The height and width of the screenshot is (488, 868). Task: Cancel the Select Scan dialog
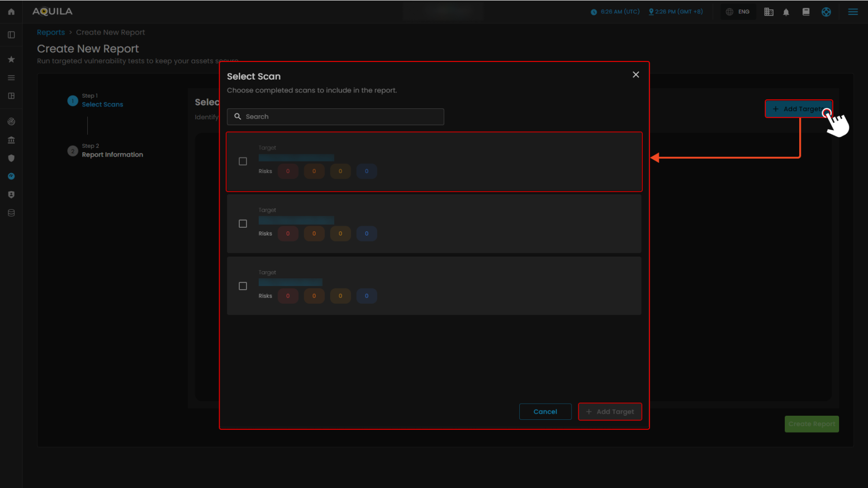click(545, 412)
